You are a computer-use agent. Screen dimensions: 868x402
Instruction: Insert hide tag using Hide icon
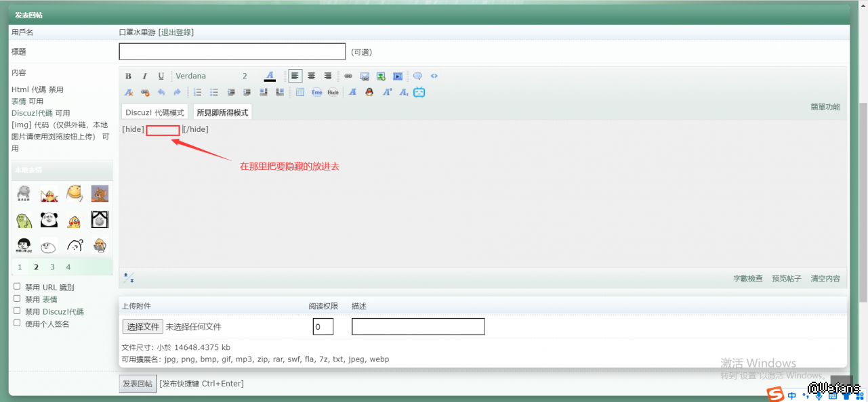[333, 92]
